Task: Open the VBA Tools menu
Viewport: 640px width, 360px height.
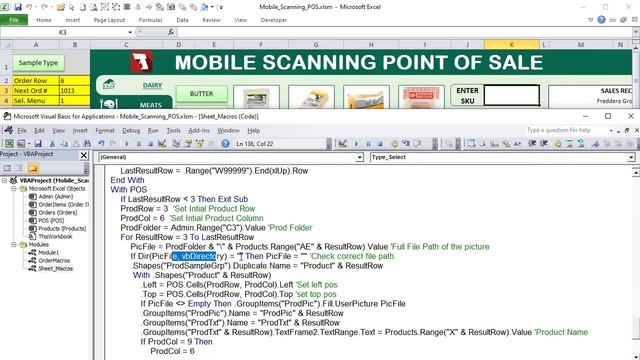Action: [173, 131]
